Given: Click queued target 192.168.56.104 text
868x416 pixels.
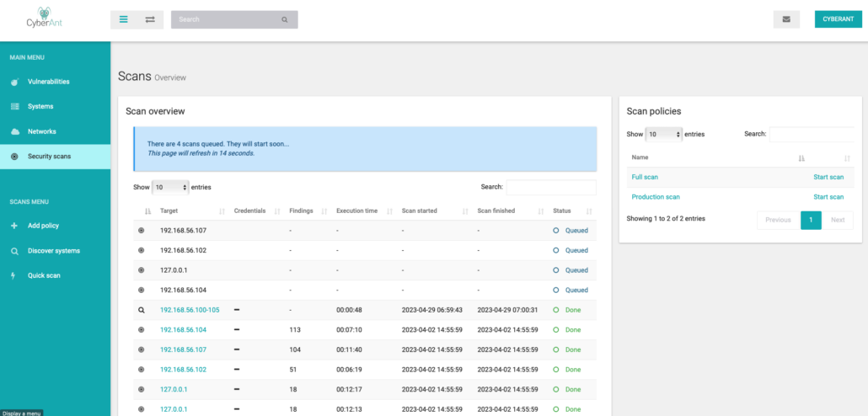Looking at the screenshot, I should coord(183,290).
